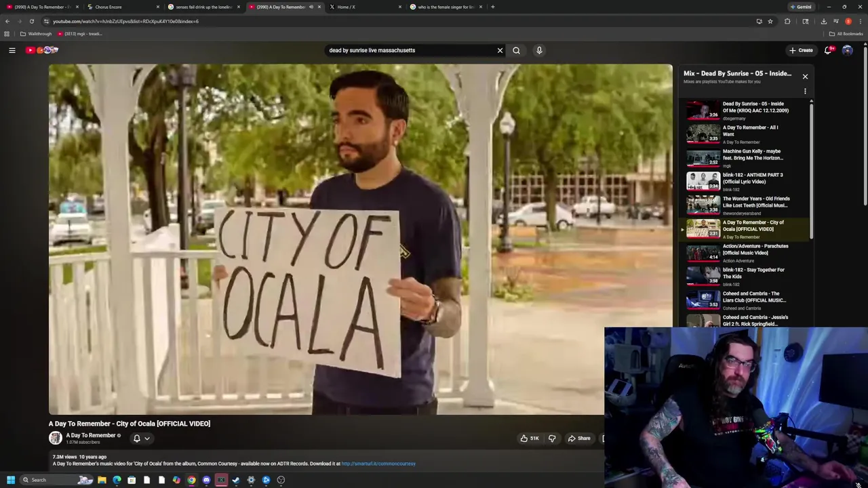Open OBS Studio from taskbar

coord(281,480)
